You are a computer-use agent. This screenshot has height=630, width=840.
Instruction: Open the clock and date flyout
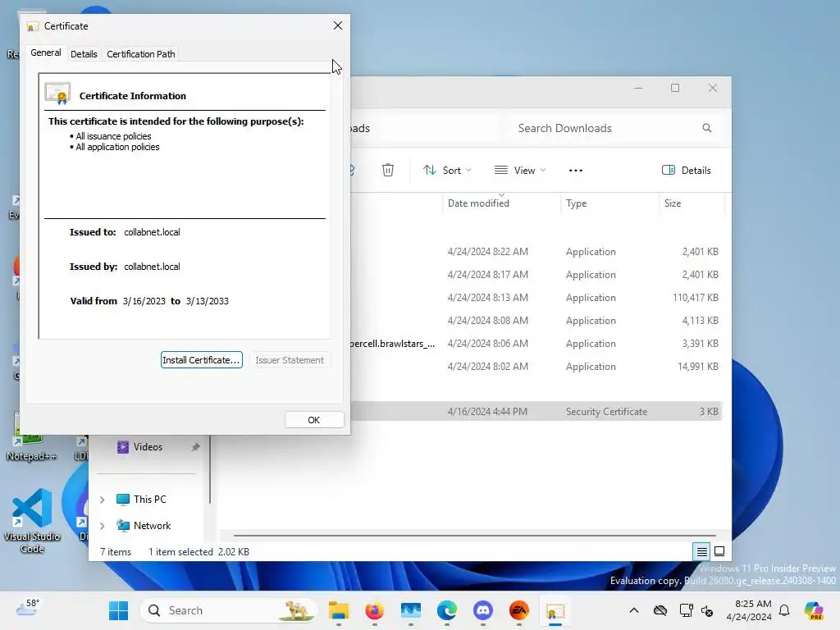(749, 610)
